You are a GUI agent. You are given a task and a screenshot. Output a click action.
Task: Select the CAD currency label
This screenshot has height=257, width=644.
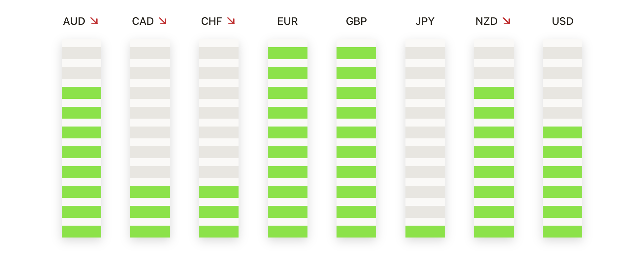[143, 21]
